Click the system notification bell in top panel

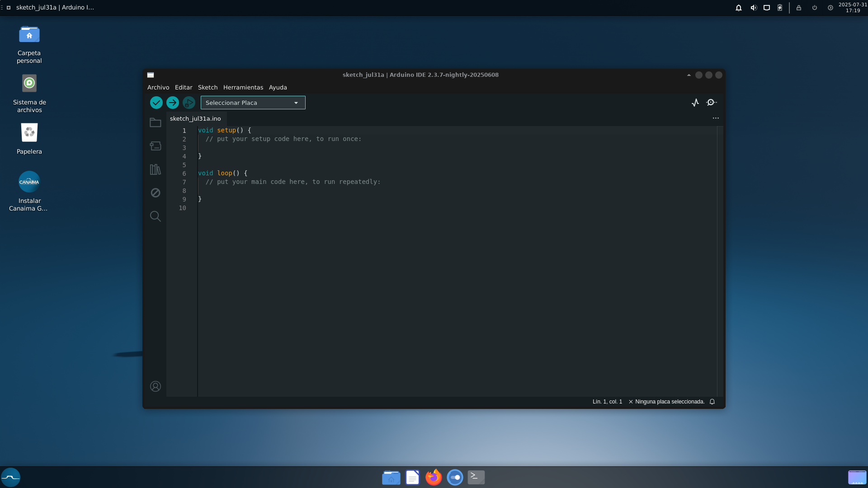coord(739,8)
